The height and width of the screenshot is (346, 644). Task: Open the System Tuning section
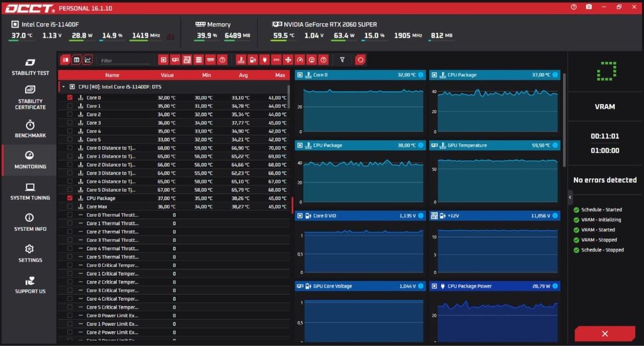tap(30, 192)
